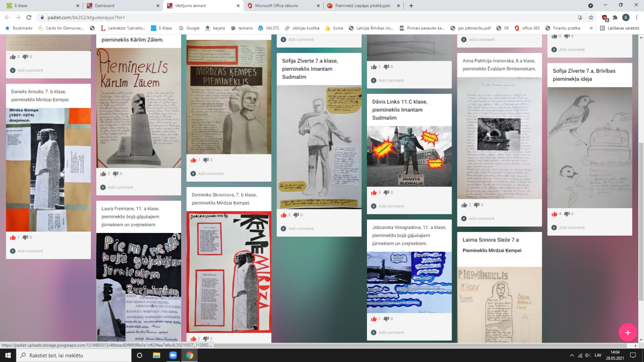Switch to the Dashboard tab
This screenshot has height=362, width=644.
[x=122, y=6]
